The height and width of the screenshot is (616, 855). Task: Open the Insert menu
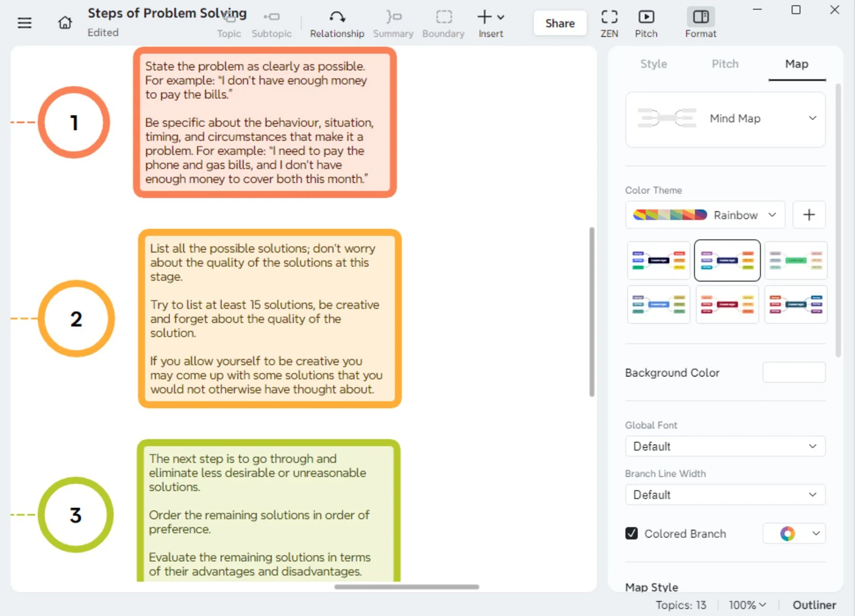491,24
